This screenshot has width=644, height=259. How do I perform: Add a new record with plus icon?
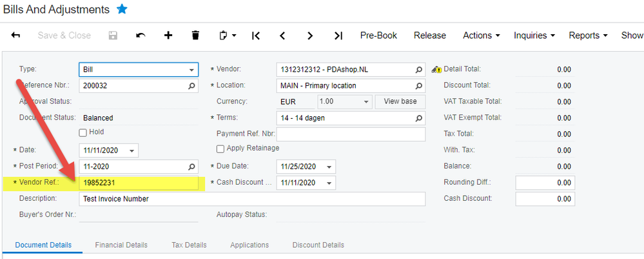(168, 36)
